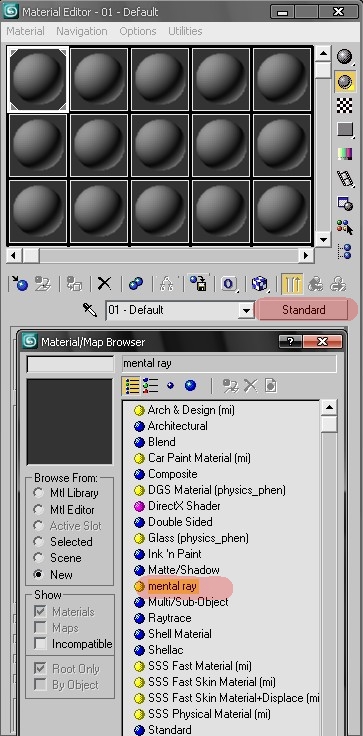
Task: Click sample slots scroll down arrow
Action: tap(322, 239)
